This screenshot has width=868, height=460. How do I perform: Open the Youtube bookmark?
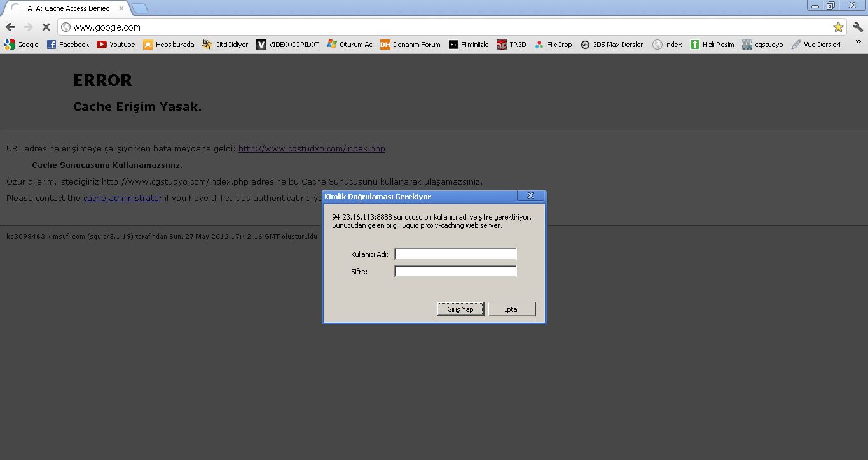point(116,45)
